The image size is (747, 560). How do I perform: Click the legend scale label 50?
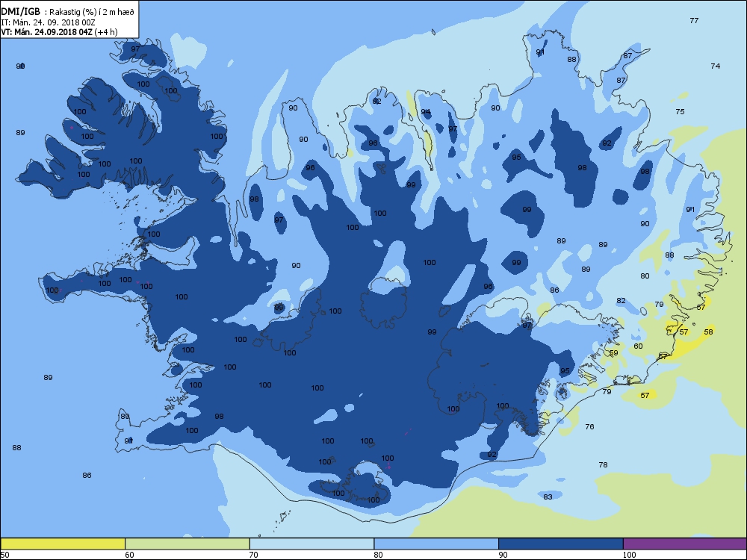(4, 554)
